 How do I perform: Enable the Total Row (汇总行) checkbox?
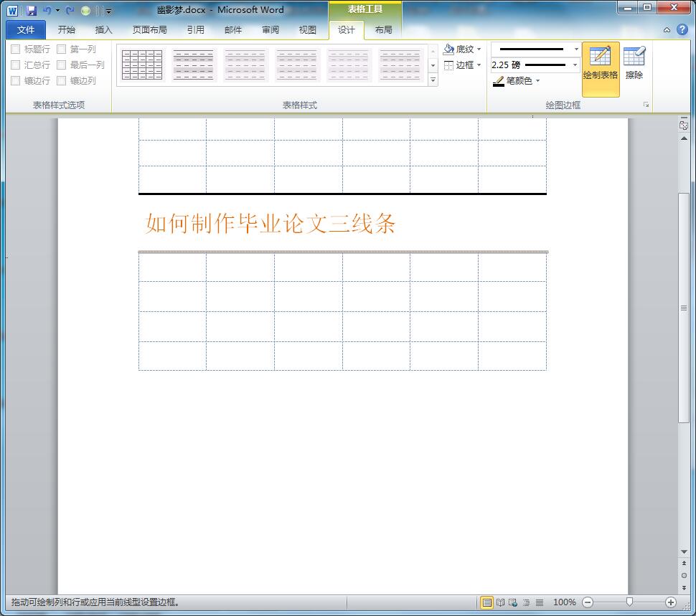point(16,65)
